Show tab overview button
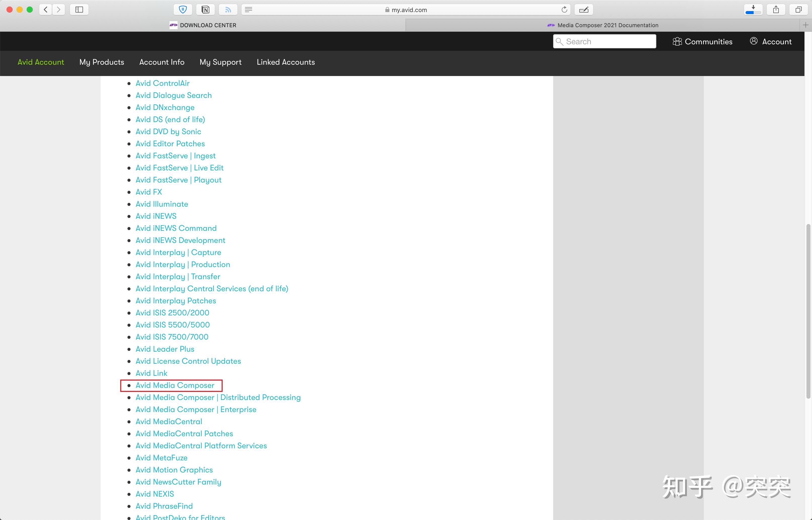This screenshot has height=520, width=812. pyautogui.click(x=798, y=10)
